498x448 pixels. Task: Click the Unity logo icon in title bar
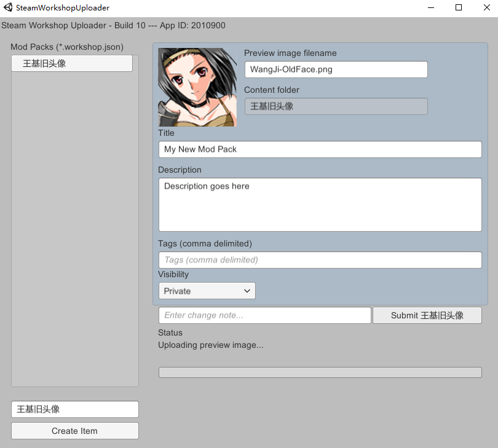[8, 7]
